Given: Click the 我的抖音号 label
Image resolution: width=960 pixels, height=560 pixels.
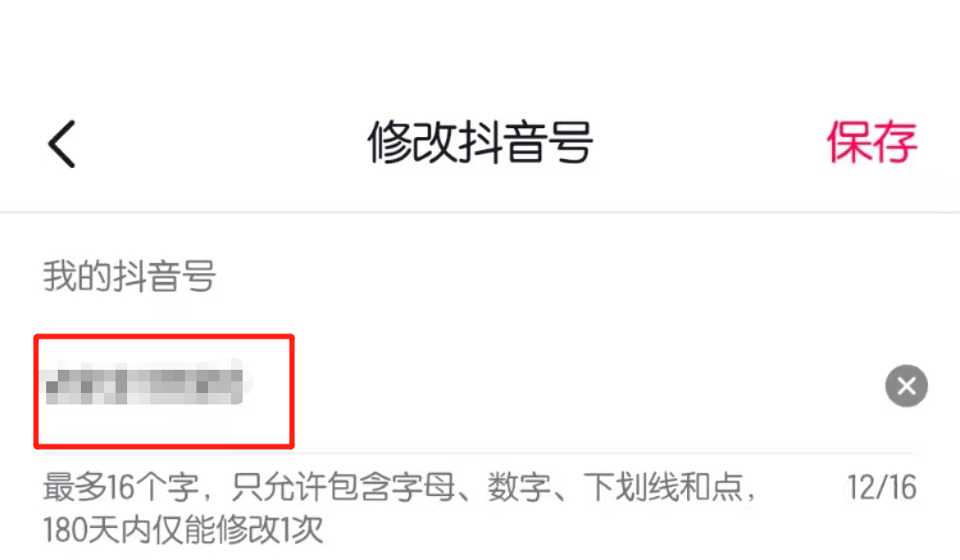Looking at the screenshot, I should coord(129,276).
